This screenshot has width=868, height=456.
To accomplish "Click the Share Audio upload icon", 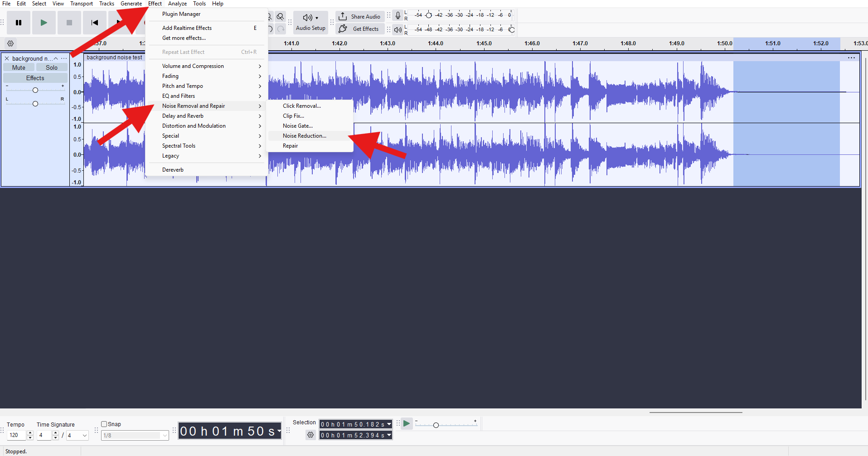I will click(x=343, y=16).
